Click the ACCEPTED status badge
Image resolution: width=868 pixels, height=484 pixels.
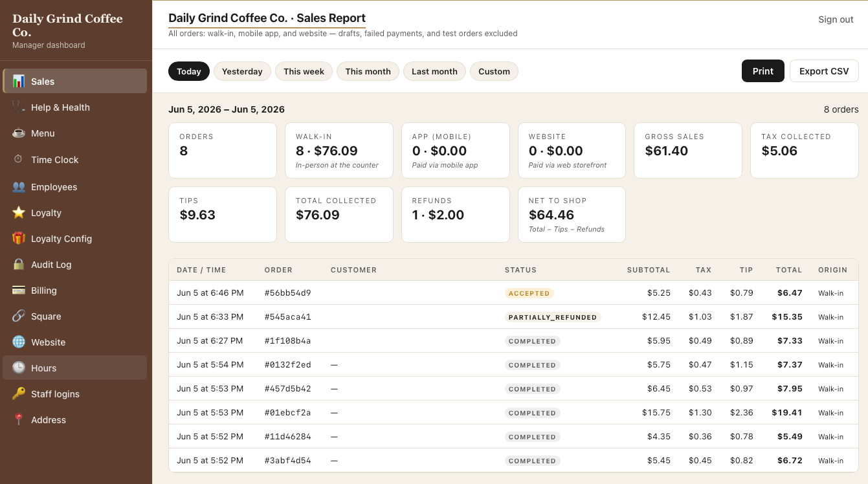click(x=529, y=293)
